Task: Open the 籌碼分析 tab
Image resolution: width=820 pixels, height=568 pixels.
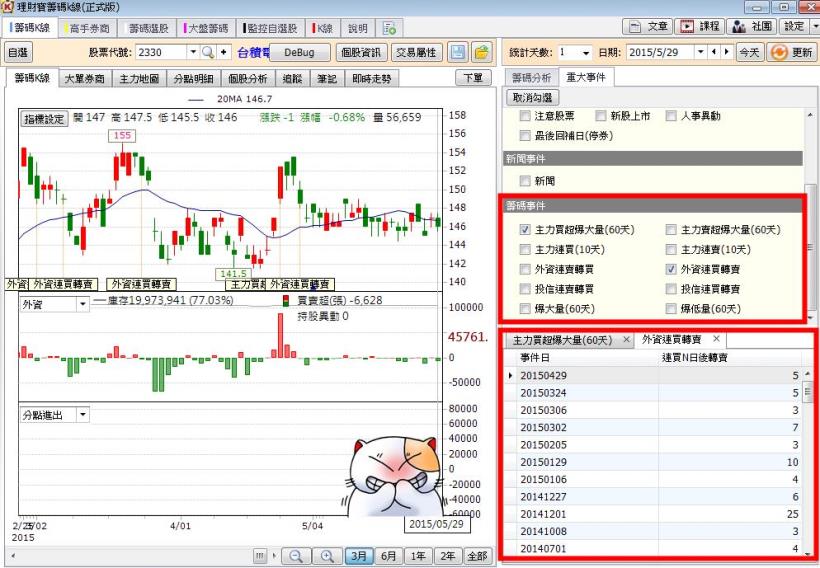Action: point(531,77)
